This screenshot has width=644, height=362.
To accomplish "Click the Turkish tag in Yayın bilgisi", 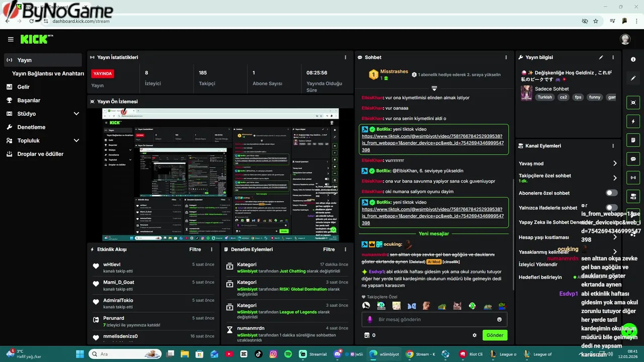I will [544, 97].
